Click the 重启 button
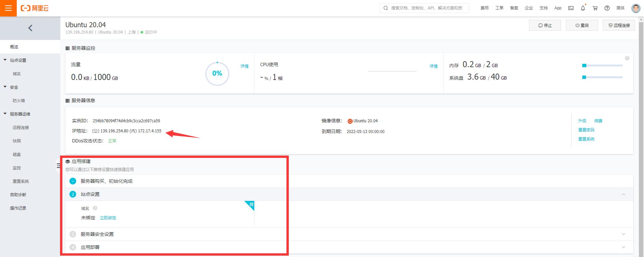Screen dimensions: 644x257 pyautogui.click(x=582, y=25)
